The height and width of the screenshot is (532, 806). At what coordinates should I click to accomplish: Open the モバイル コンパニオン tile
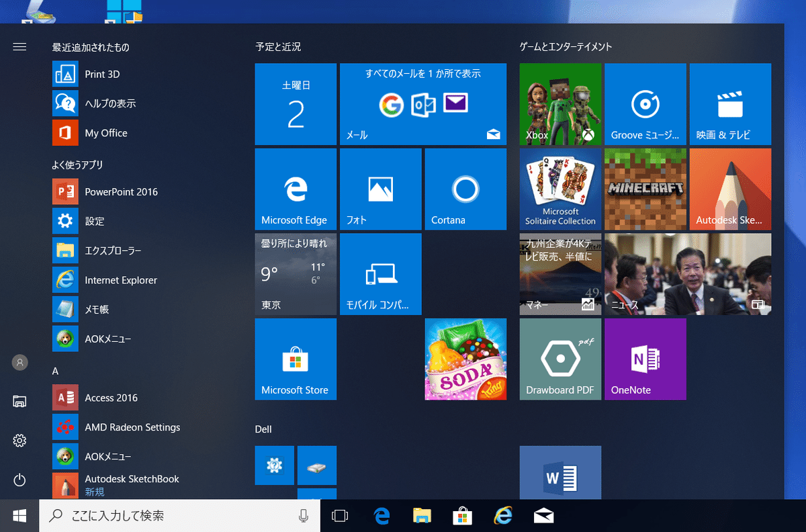click(381, 274)
